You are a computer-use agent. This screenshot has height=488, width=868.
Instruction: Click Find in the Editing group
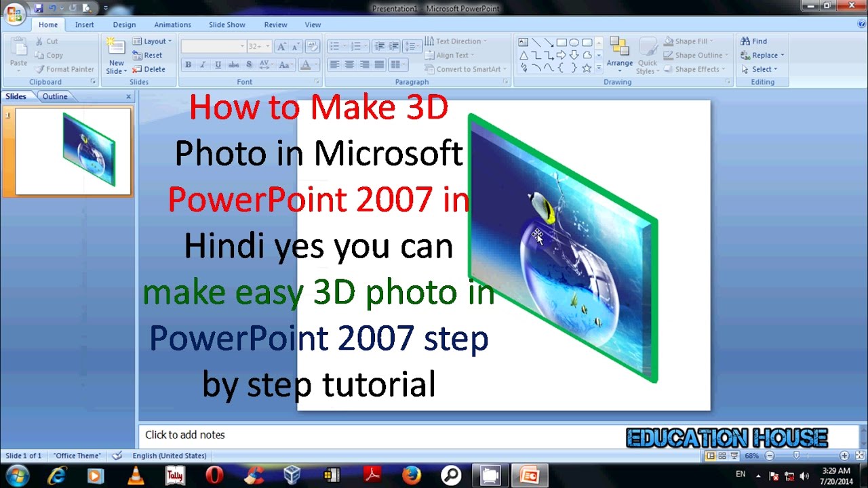pos(754,41)
